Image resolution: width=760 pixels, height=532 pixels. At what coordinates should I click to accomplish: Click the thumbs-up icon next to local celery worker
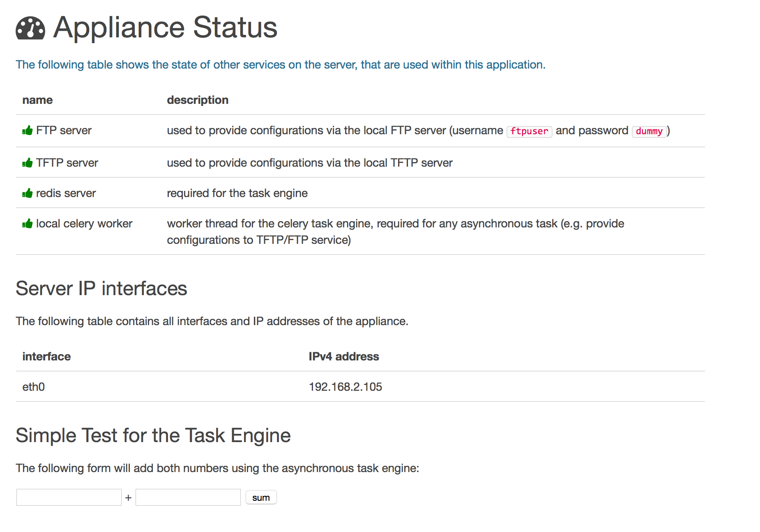coord(28,224)
